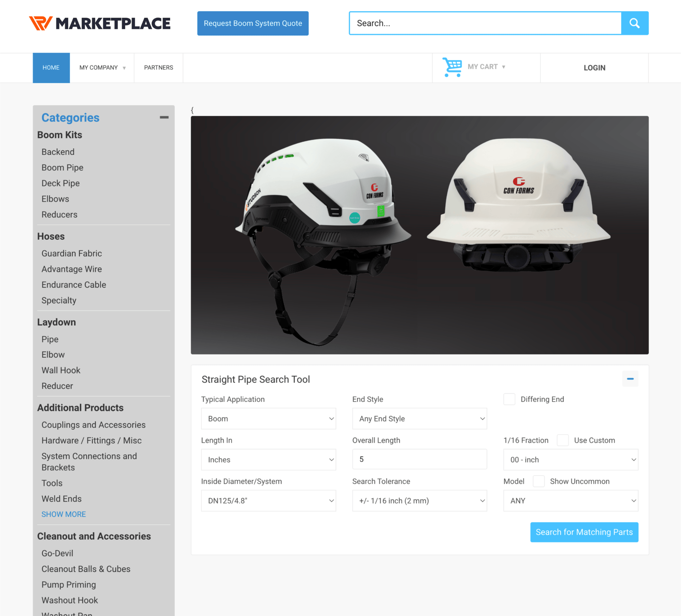Click SHOW MORE under Additional Products

click(x=64, y=514)
